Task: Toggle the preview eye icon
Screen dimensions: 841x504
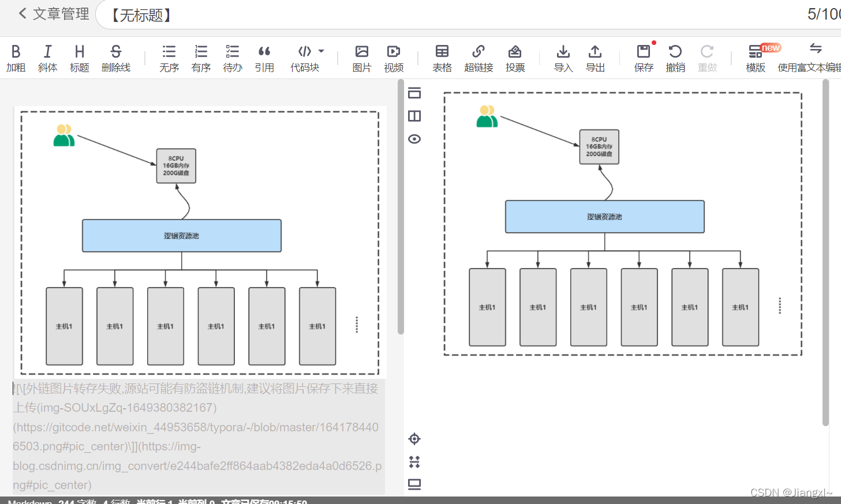Action: point(414,139)
